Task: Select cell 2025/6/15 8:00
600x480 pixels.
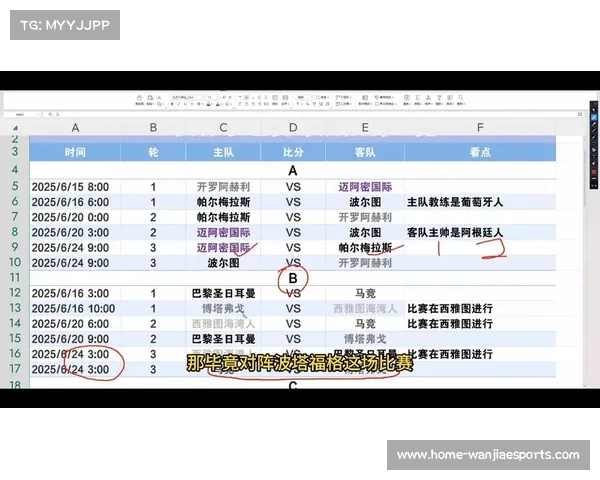Action: (x=75, y=187)
